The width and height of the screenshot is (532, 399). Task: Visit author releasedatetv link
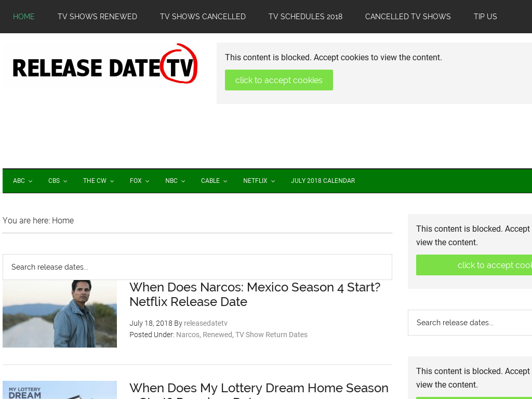pos(206,323)
